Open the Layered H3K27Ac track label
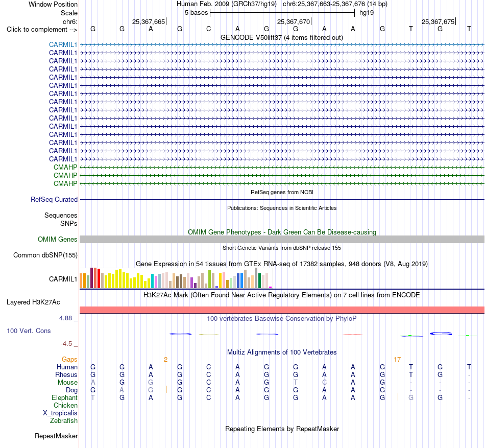485x448 pixels. click(x=33, y=302)
